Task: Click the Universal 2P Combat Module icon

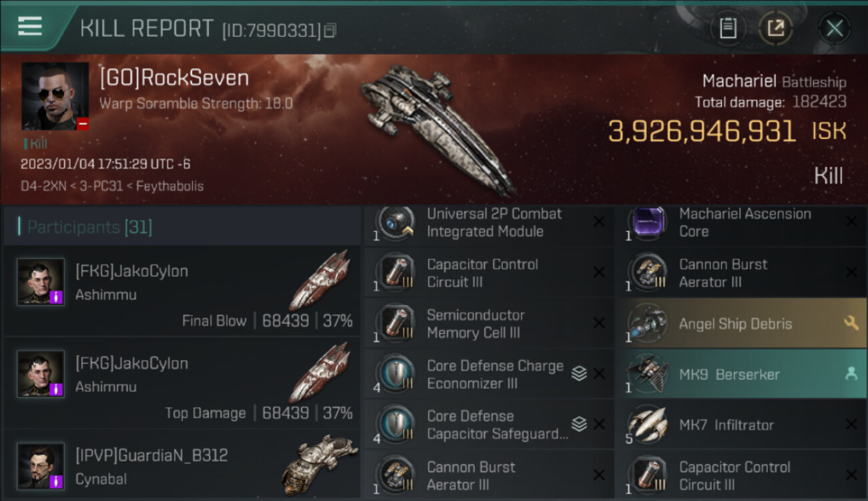Action: [395, 223]
